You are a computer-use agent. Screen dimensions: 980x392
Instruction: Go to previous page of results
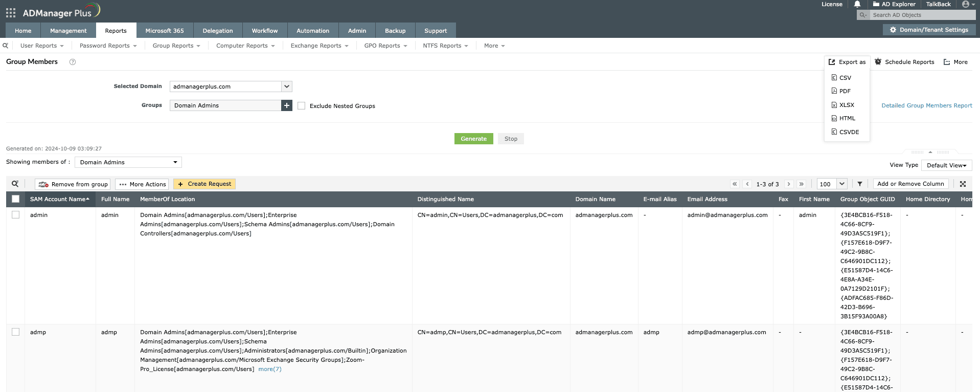click(x=747, y=184)
